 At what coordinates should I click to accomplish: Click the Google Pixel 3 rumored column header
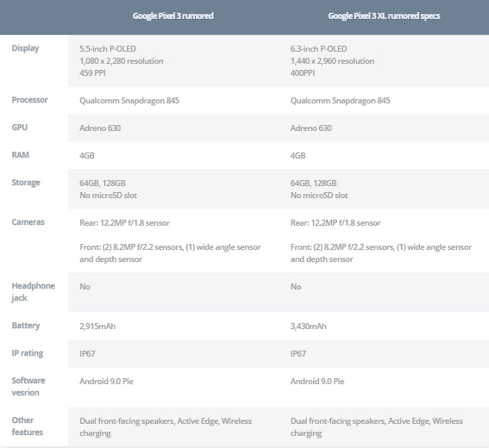[173, 16]
